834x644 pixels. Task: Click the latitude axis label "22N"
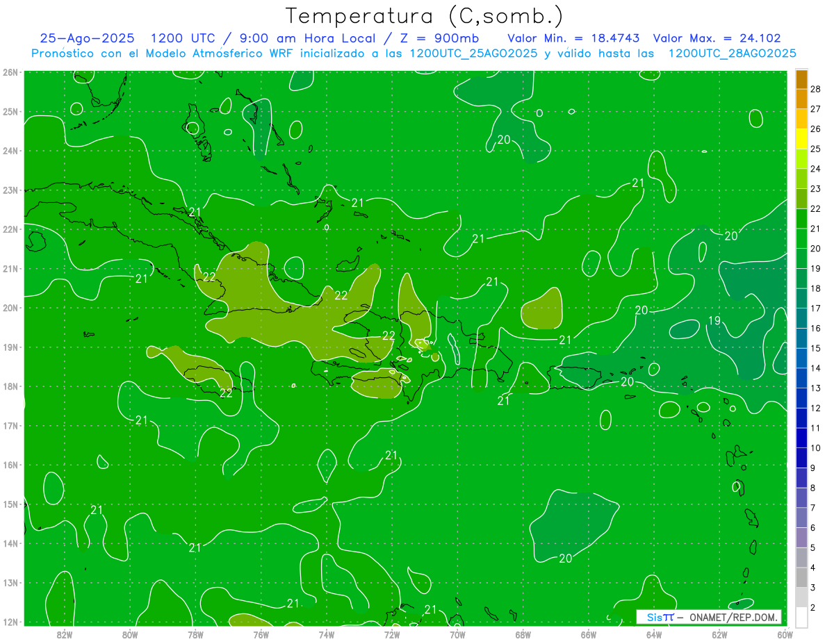click(x=10, y=229)
